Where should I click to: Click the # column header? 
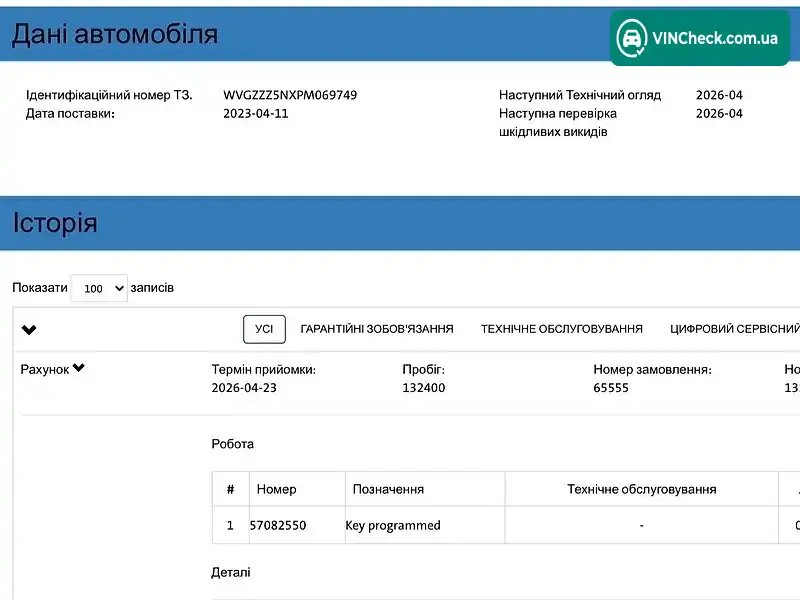pos(231,489)
